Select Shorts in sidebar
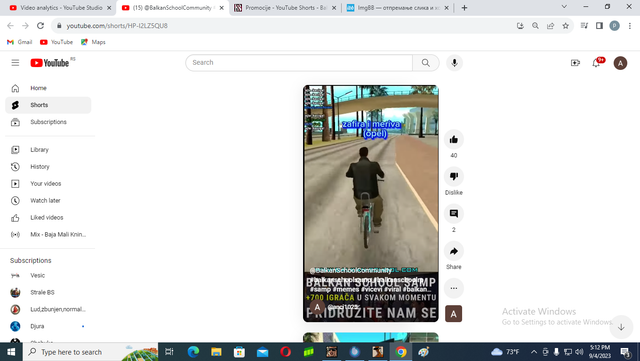Screen dimensions: 640x361 click(48, 105)
